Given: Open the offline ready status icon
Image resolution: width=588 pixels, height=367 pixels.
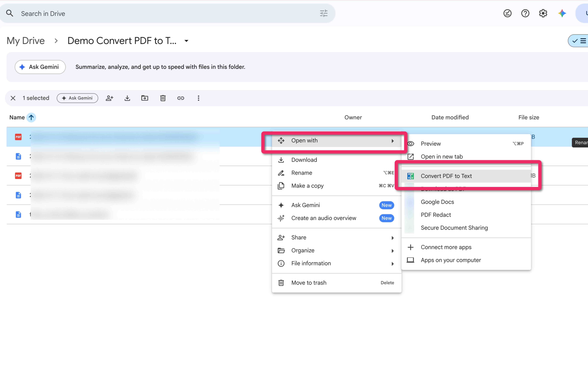Looking at the screenshot, I should pos(507,13).
